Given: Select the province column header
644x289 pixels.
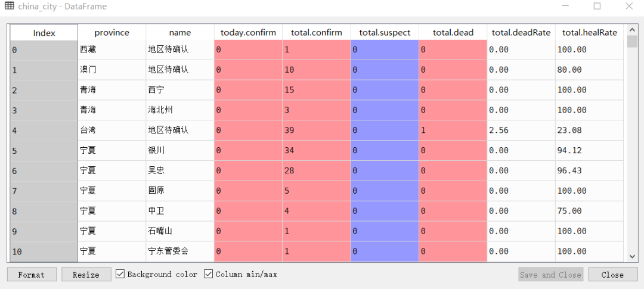Looking at the screenshot, I should tap(112, 32).
